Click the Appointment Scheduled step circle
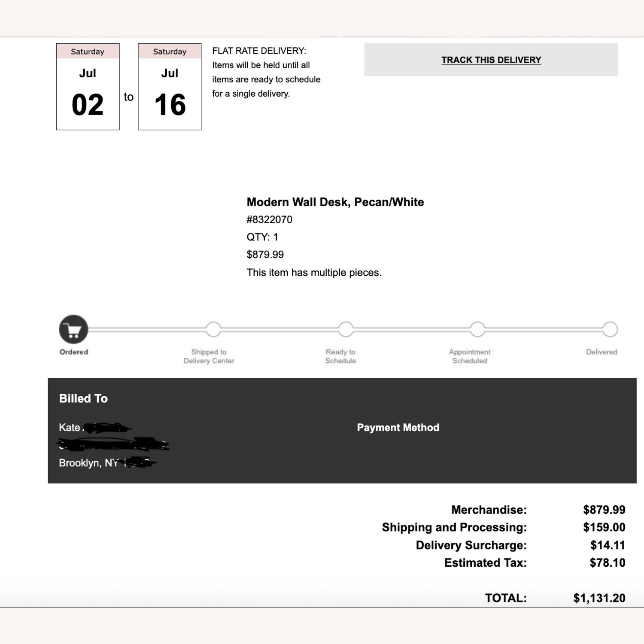 pos(477,329)
